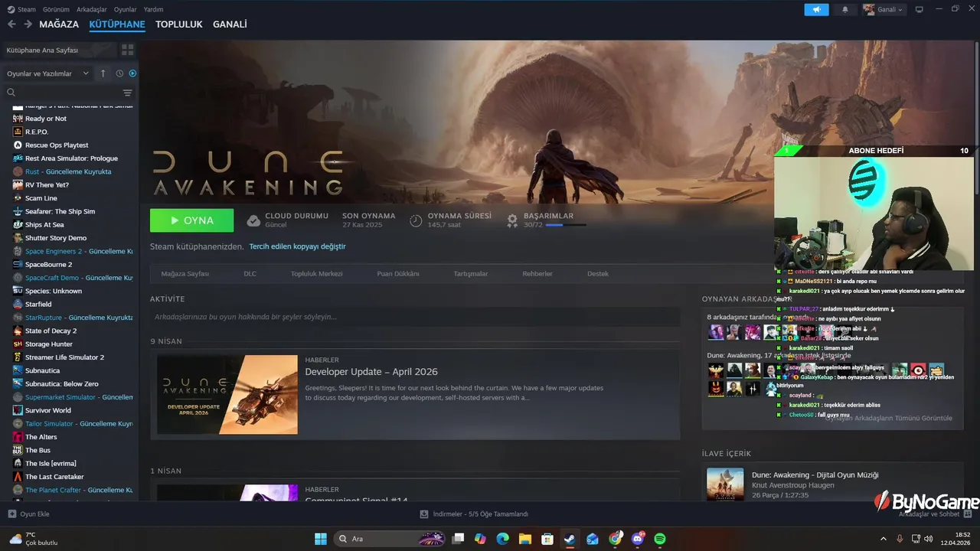Click the Subnautica game icon
This screenshot has width=980, height=551.
[x=18, y=370]
